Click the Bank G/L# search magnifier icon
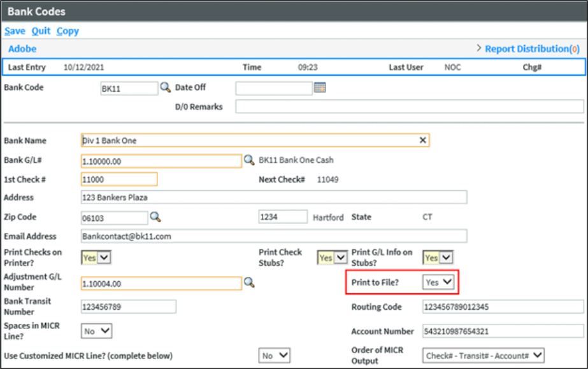 click(x=249, y=160)
